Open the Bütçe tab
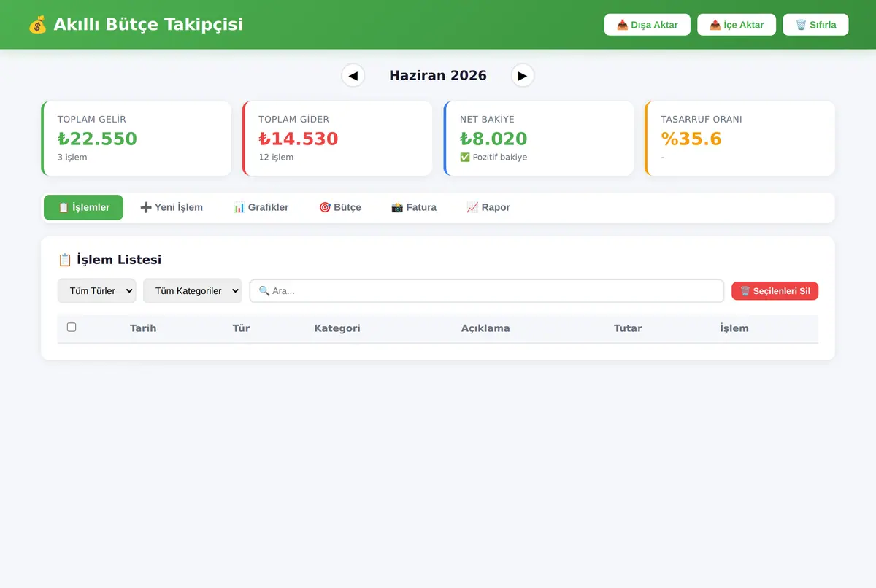The width and height of the screenshot is (876, 588). pos(340,207)
